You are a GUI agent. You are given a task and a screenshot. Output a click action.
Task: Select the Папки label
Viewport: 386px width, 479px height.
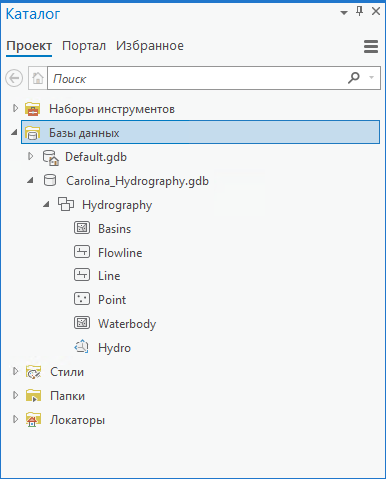point(67,396)
